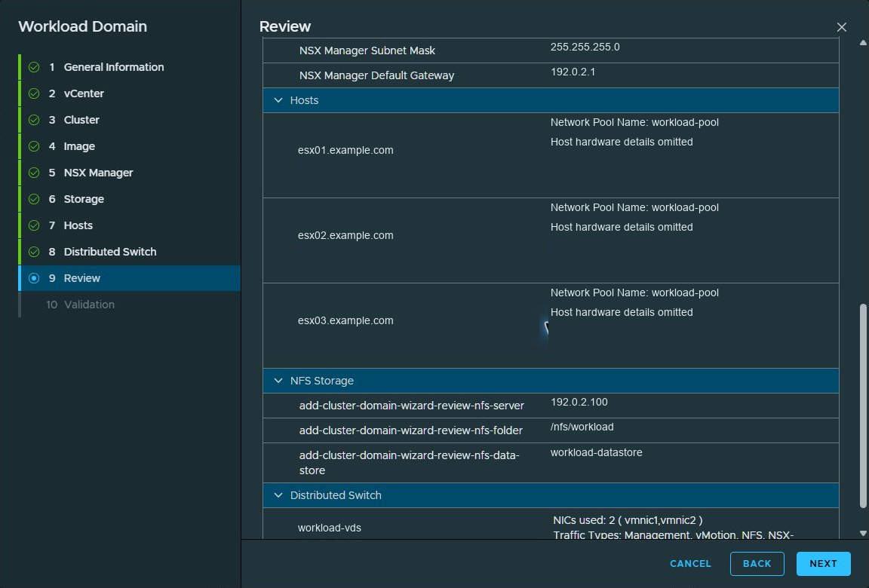Image resolution: width=869 pixels, height=588 pixels.
Task: Click host name esx02.example.com
Action: pos(345,235)
